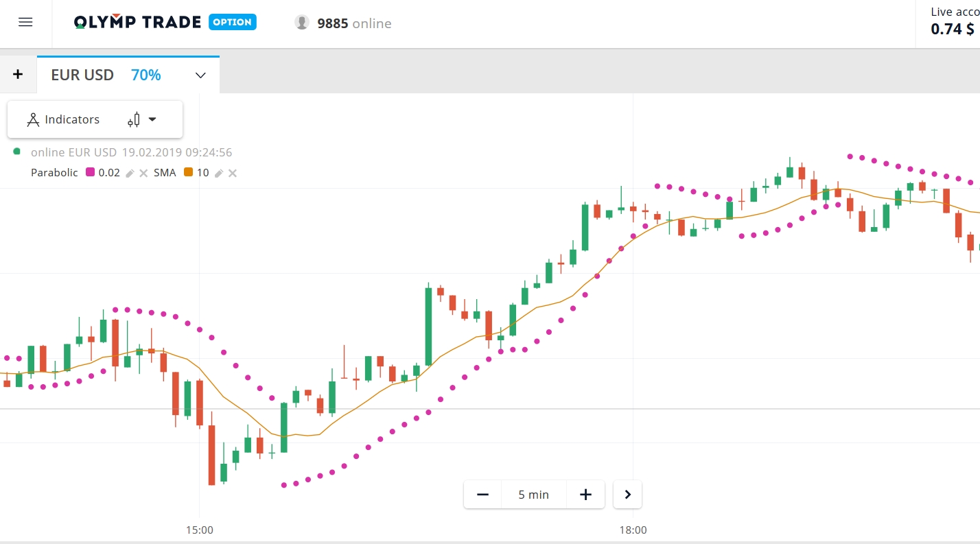Click the pencil icon next to SMA 10
Screen dimensions: 980x544
point(218,173)
